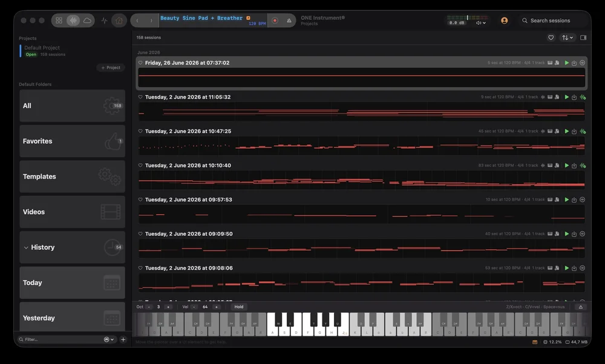The image size is (605, 364).
Task: Play the Friday 26 June 07:37:02 session
Action: coord(566,63)
